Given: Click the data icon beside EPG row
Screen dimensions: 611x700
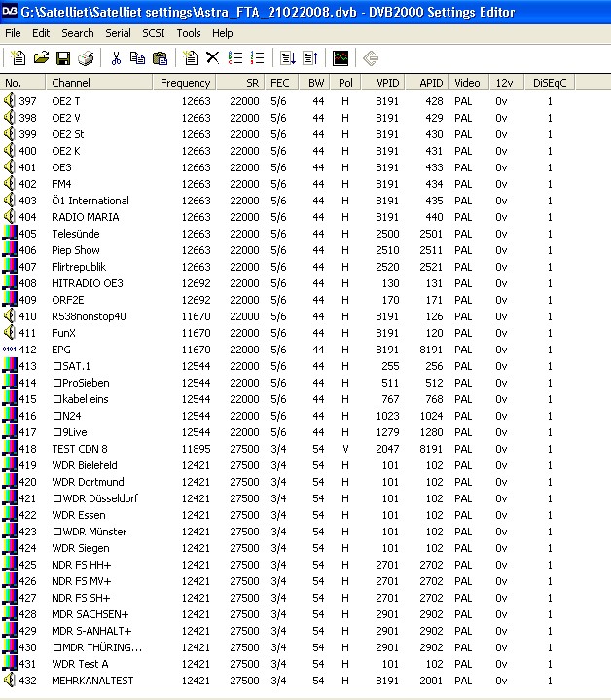Looking at the screenshot, I should tap(10, 350).
